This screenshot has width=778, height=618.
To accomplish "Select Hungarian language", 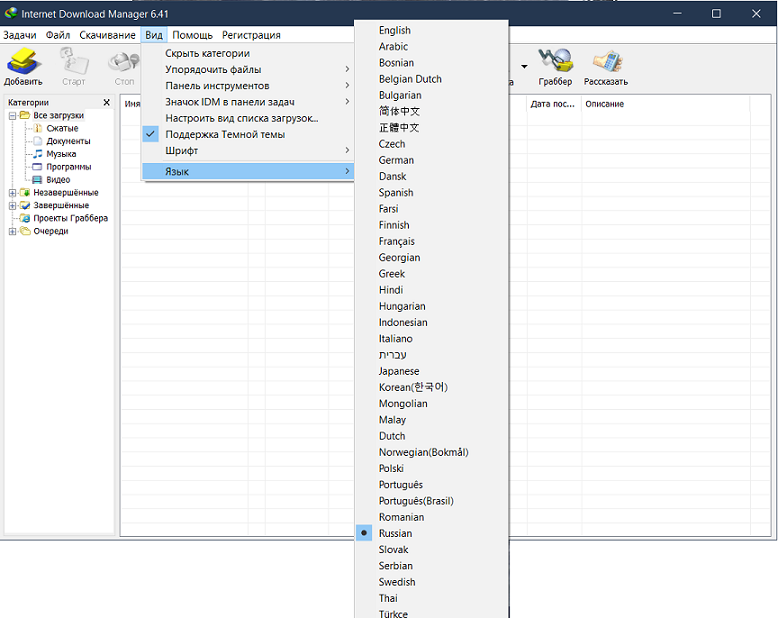I will pyautogui.click(x=432, y=306).
